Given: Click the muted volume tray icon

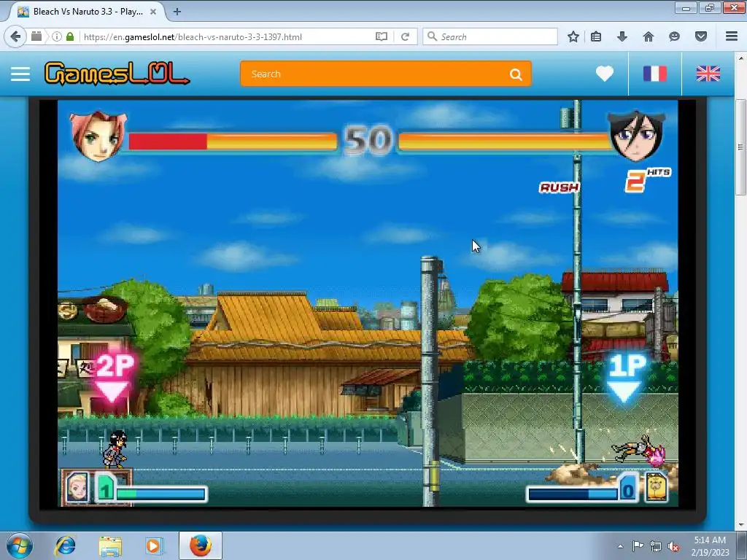Looking at the screenshot, I should [673, 547].
